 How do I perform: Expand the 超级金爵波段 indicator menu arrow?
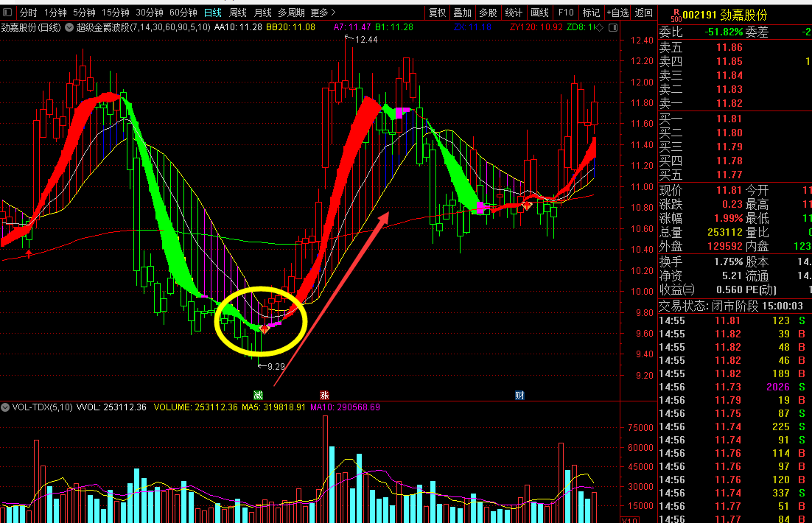69,27
